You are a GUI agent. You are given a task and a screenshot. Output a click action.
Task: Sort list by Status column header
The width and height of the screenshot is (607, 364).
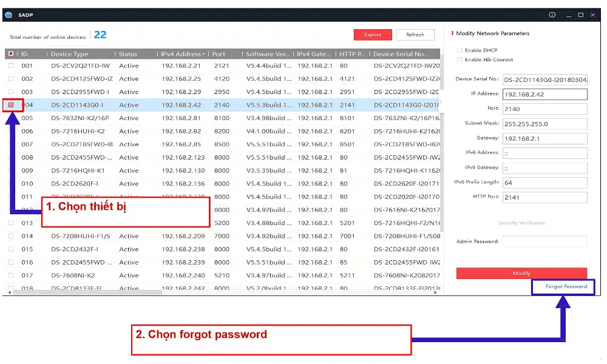coord(128,54)
